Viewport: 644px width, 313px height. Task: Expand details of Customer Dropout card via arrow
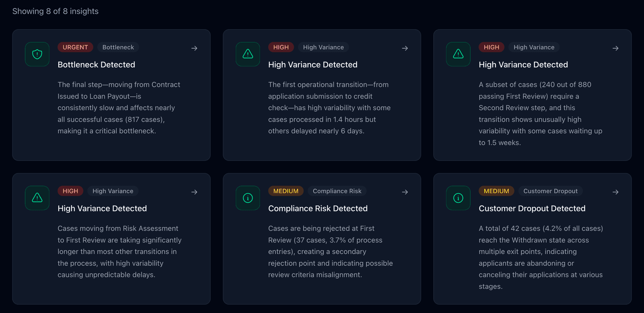pos(616,192)
